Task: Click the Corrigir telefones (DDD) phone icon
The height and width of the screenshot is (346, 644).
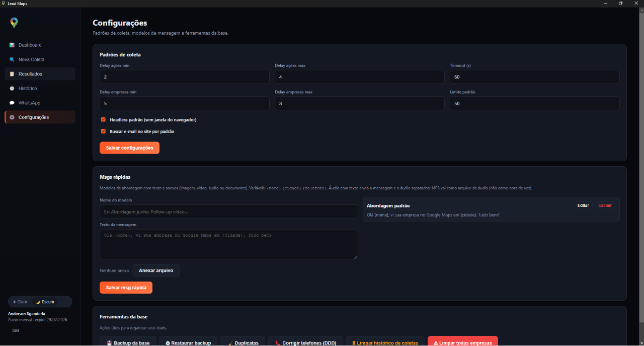Action: pos(278,343)
